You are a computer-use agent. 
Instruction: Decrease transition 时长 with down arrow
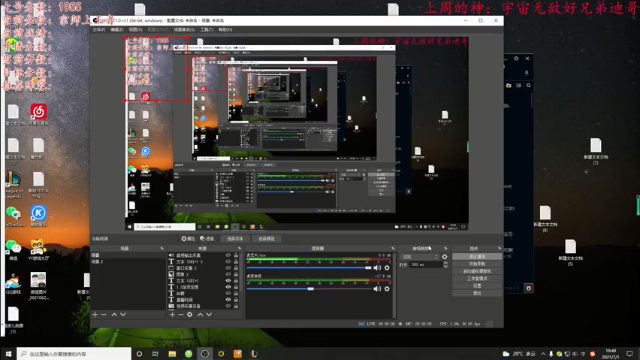(x=445, y=267)
